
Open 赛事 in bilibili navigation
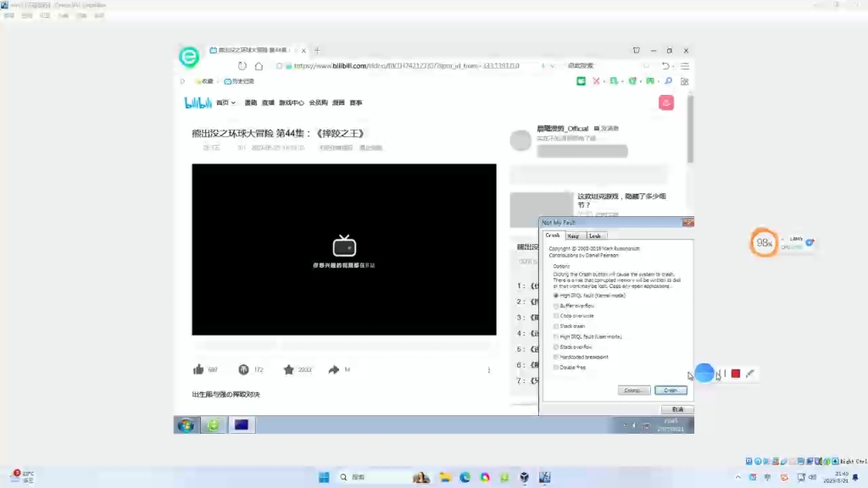(x=356, y=103)
